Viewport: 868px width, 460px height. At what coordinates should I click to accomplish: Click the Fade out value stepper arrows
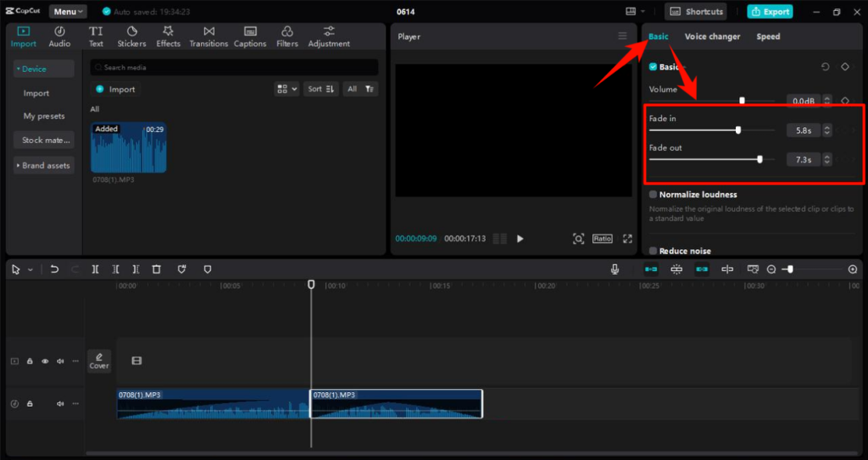pos(827,160)
